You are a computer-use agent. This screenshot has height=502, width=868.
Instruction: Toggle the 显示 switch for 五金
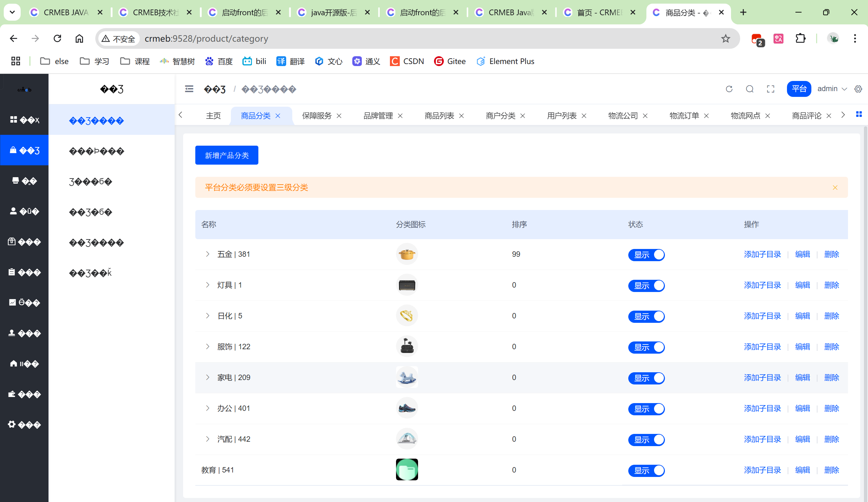(x=646, y=255)
